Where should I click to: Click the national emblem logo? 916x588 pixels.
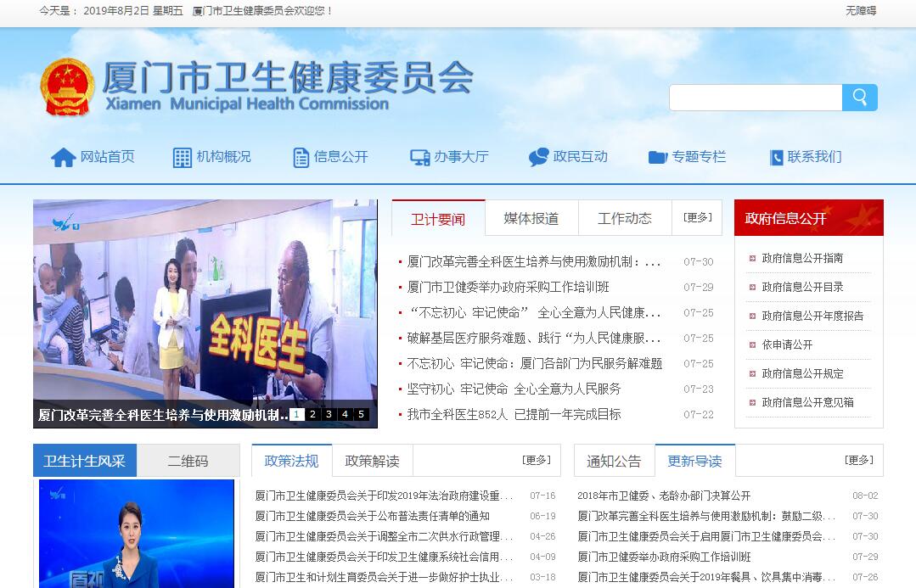coord(68,87)
